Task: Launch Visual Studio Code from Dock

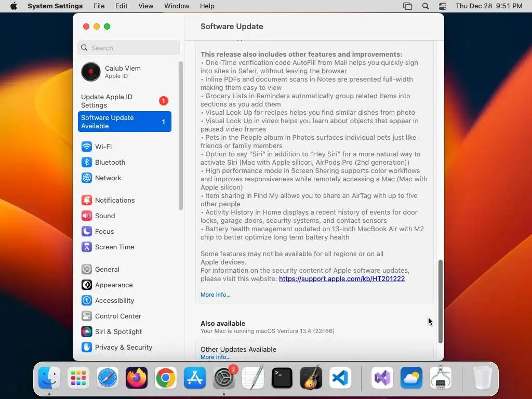Action: click(x=340, y=378)
